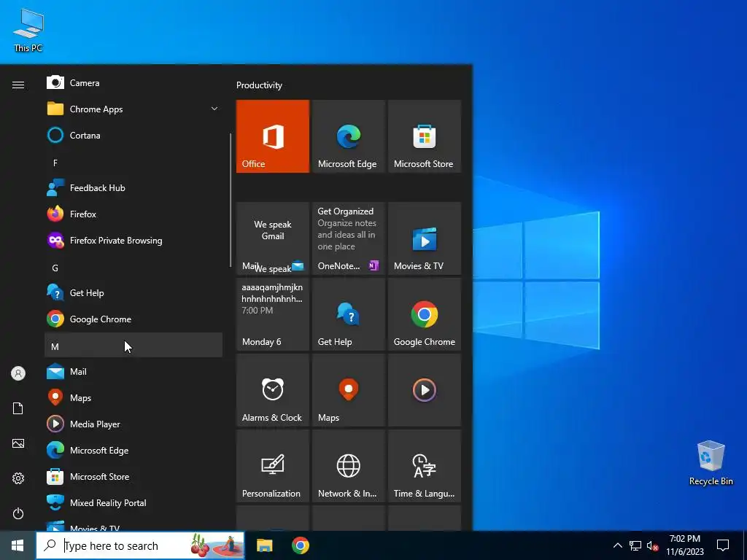Open the Microsoft Store tile

[425, 136]
